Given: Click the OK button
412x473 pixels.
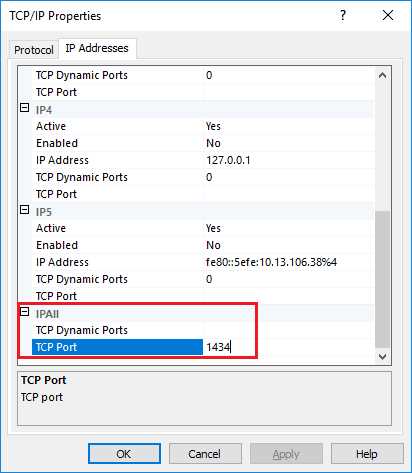Looking at the screenshot, I should pyautogui.click(x=124, y=454).
